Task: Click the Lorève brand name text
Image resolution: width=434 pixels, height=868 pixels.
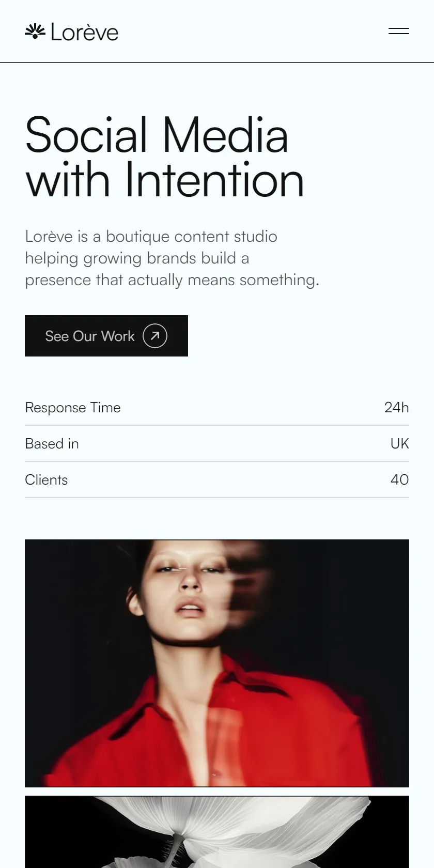Action: coord(84,33)
